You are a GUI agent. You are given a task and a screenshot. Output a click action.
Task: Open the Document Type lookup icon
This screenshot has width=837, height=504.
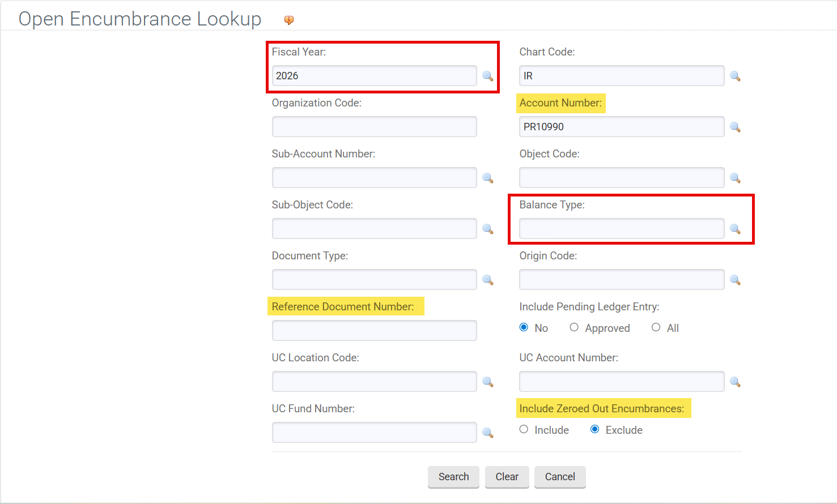coord(488,280)
